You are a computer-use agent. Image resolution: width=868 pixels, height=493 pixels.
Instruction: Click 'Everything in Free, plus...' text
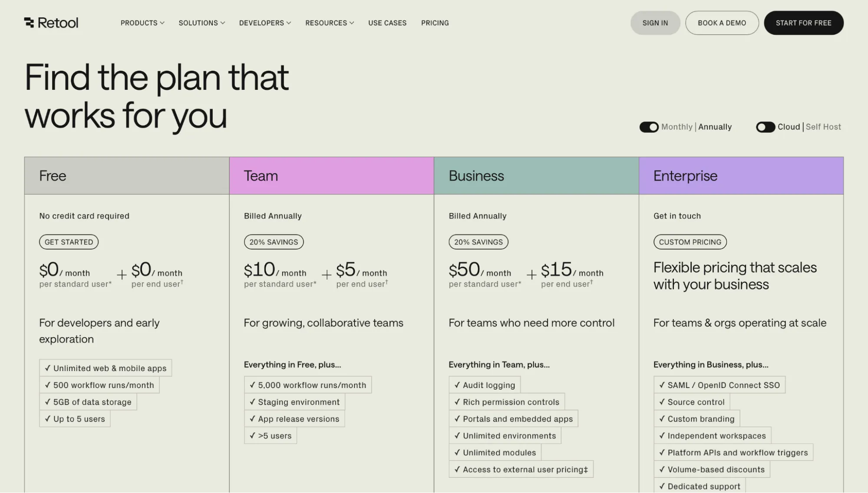click(x=292, y=365)
